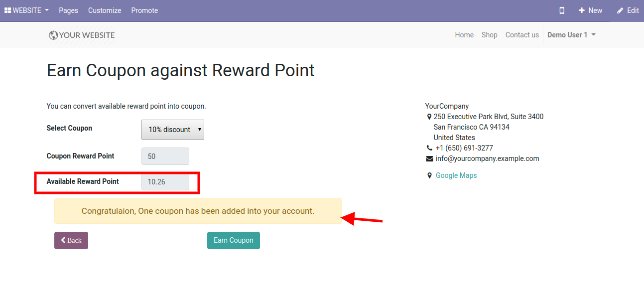This screenshot has height=308, width=644.
Task: Open the Pages menu
Action: point(68,10)
